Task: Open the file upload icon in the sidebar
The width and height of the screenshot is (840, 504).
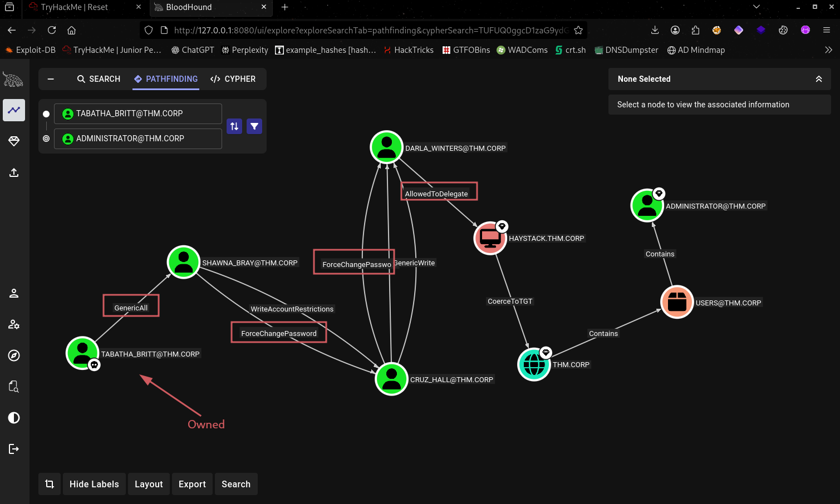Action: pos(14,172)
